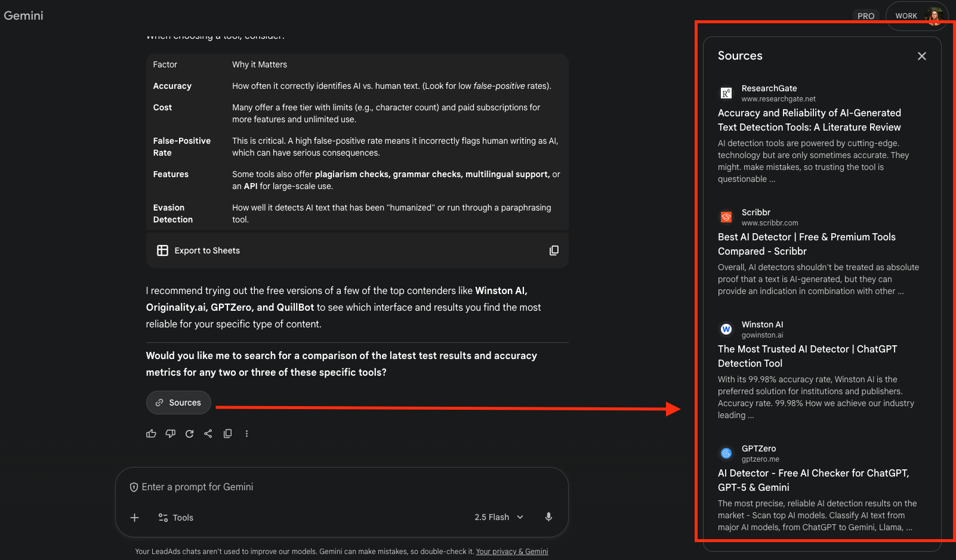Viewport: 956px width, 560px height.
Task: Share the Gemini response
Action: click(208, 434)
